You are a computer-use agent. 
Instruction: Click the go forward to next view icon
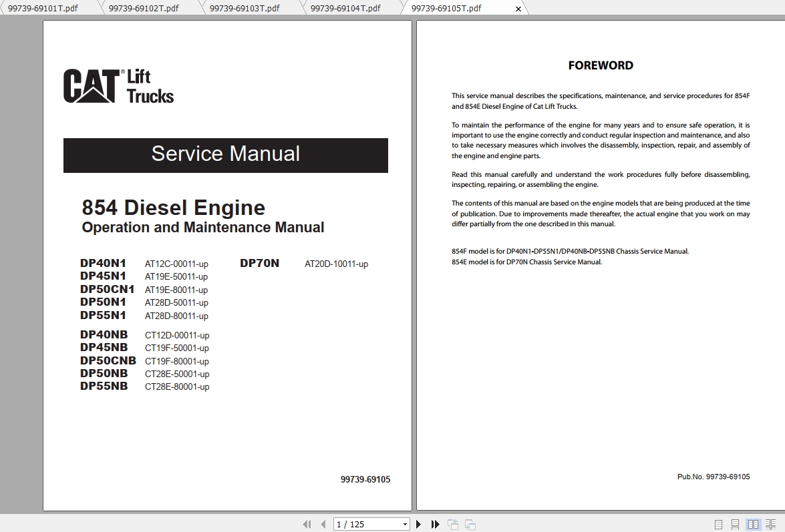tap(468, 524)
